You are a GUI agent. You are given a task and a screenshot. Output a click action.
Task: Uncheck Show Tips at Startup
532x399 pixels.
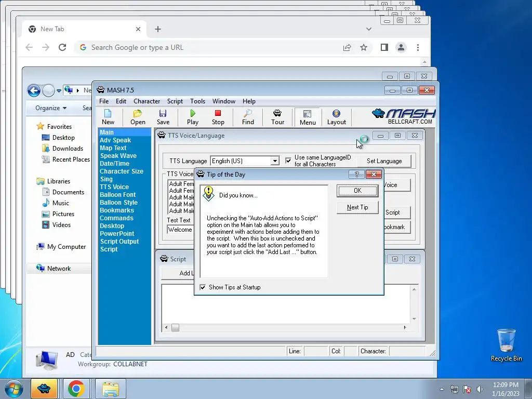tap(203, 287)
